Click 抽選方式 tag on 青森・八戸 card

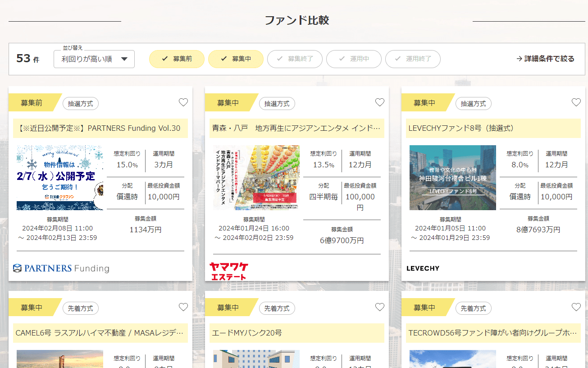(277, 103)
